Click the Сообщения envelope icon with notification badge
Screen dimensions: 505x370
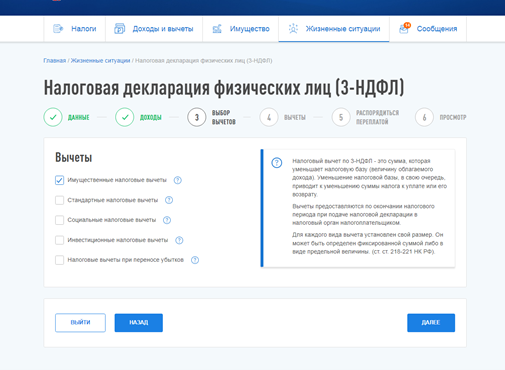coord(404,28)
